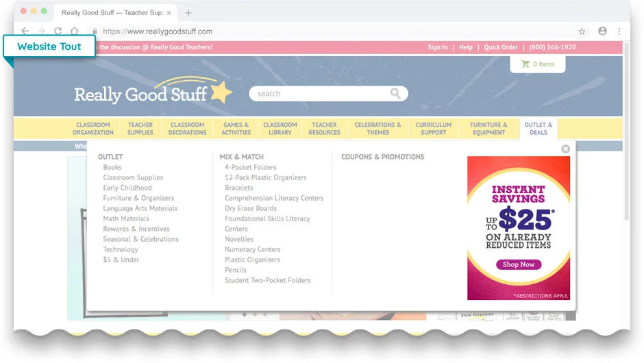Select Furniture & Organizers link

[138, 198]
